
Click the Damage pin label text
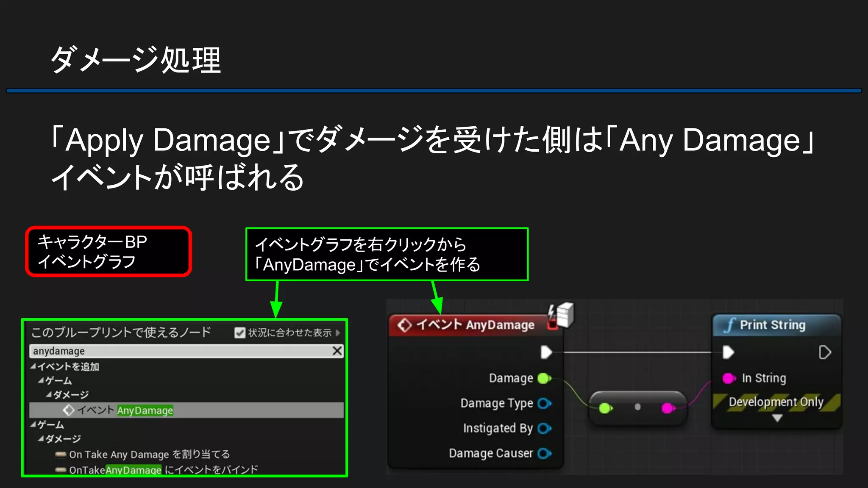511,378
